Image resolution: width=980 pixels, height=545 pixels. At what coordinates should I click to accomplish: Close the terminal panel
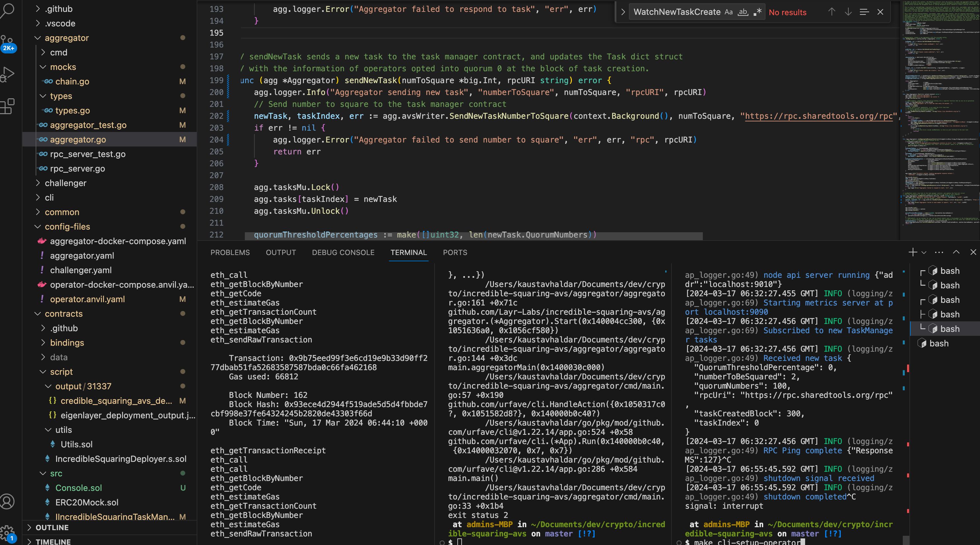coord(973,252)
